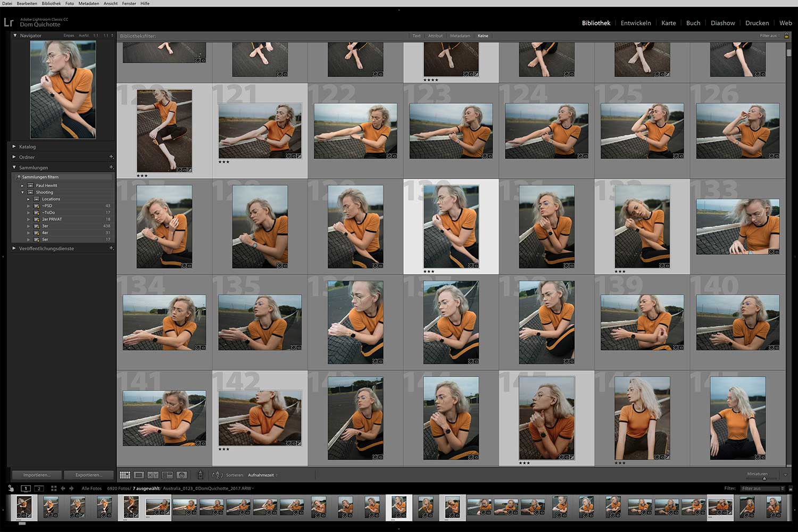Switch to grid view in toolbar
The image size is (798, 532).
click(125, 475)
